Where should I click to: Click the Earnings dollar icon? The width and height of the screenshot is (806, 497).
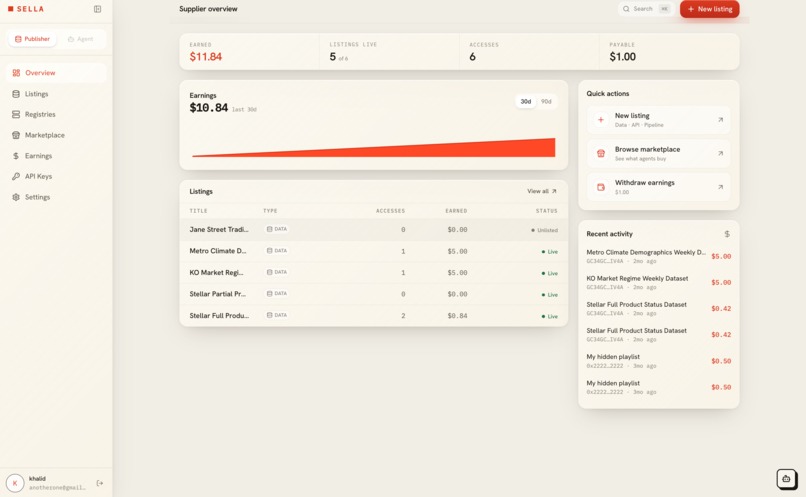click(x=16, y=156)
